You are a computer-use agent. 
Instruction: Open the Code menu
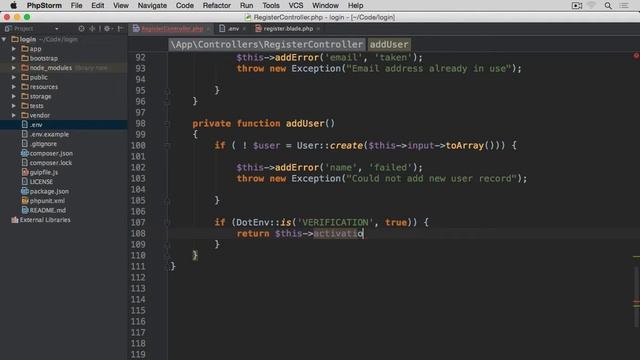coord(184,5)
